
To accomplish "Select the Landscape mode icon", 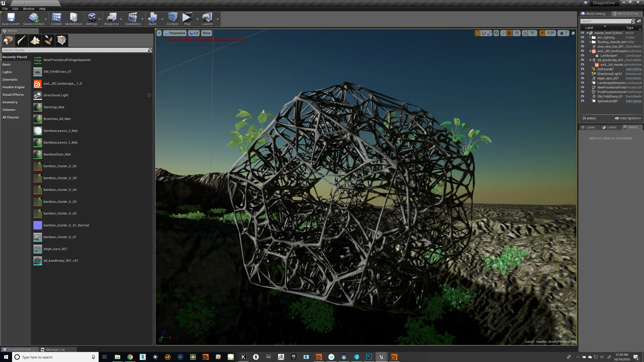I will (x=35, y=40).
